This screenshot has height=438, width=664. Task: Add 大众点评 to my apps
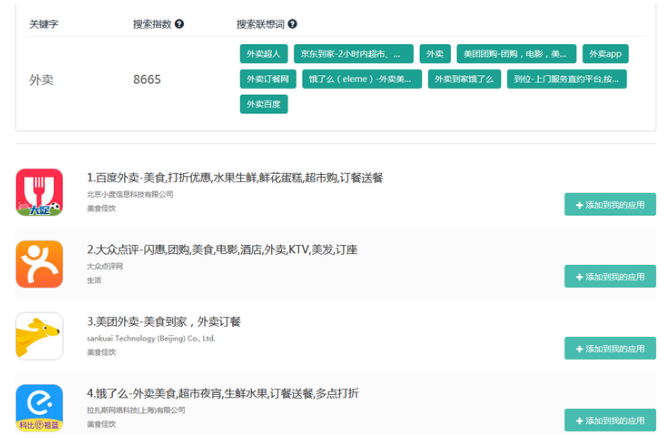tap(610, 276)
